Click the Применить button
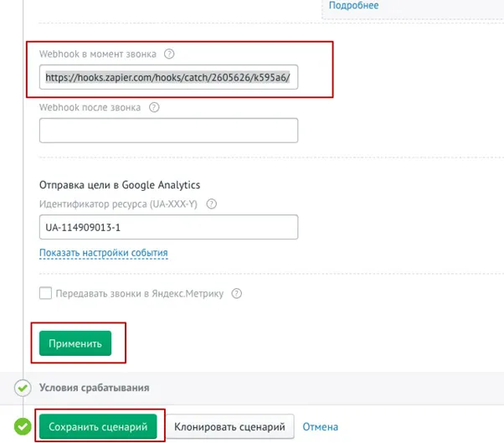Viewport: 504px width, 443px height. click(x=75, y=343)
